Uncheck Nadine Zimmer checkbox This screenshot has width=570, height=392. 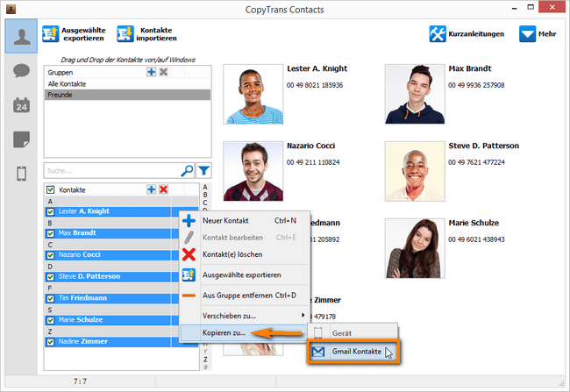[51, 342]
